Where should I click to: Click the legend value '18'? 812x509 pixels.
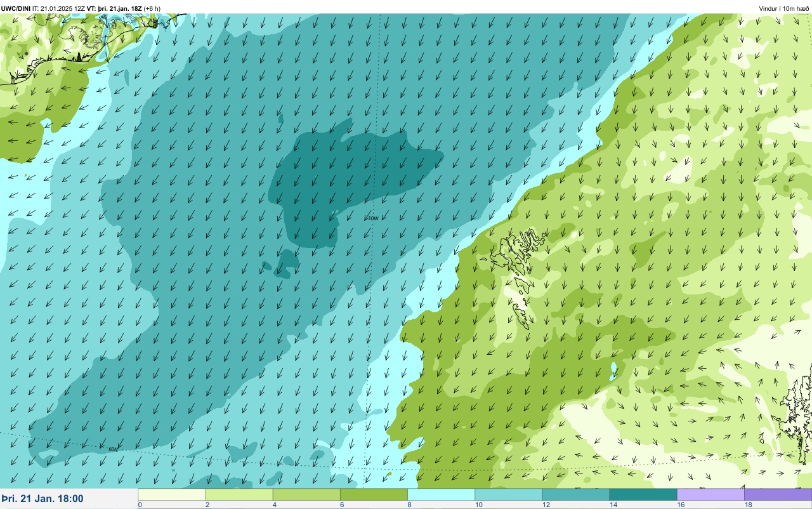(747, 505)
